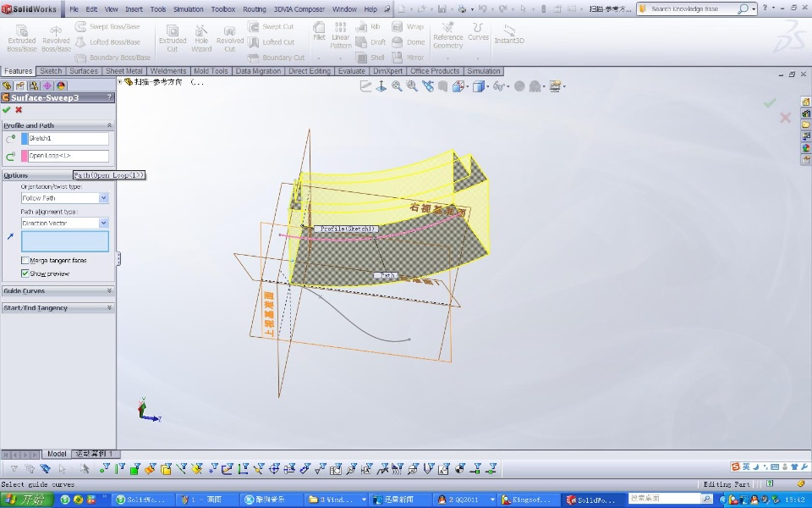Click the Reference Geometry tool
812x508 pixels.
448,36
